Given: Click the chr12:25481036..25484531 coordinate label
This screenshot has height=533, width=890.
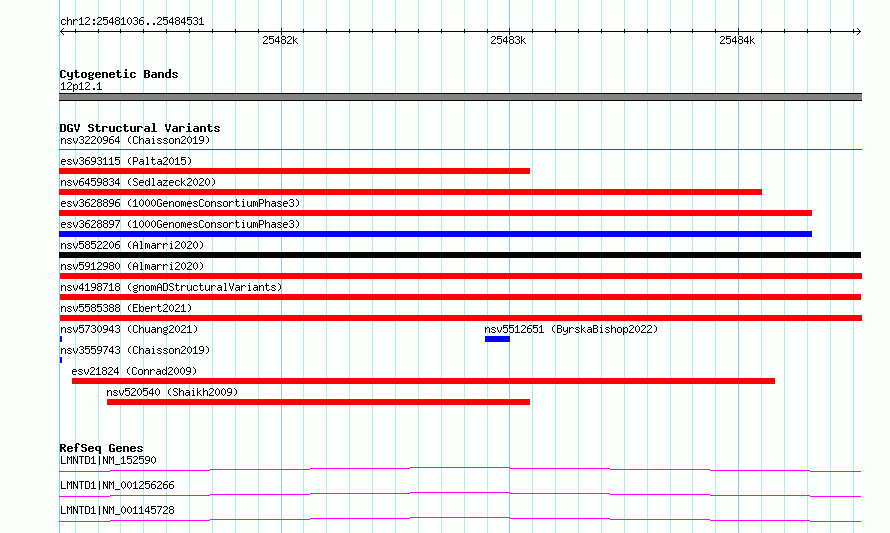Looking at the screenshot, I should tap(132, 22).
